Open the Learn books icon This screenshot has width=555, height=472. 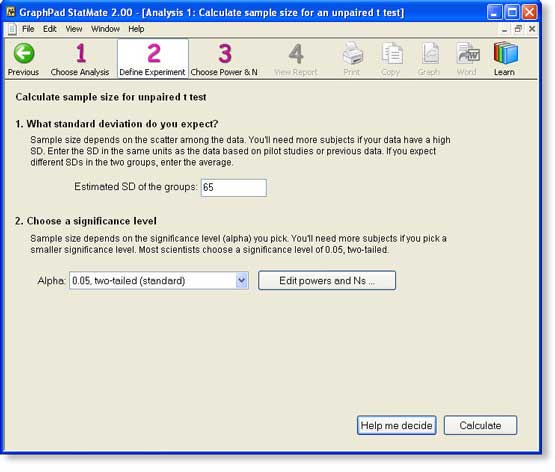[505, 59]
